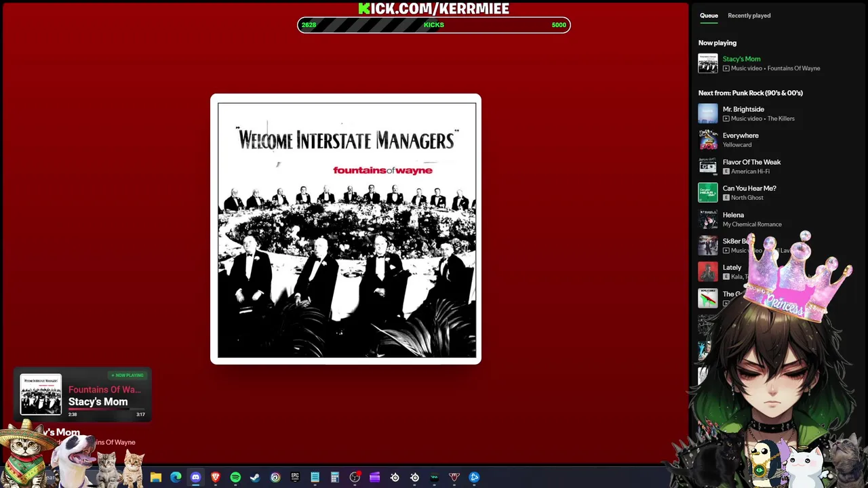The height and width of the screenshot is (488, 868).
Task: Click the music video icon beside Fountains Of Wayne
Action: tap(726, 68)
